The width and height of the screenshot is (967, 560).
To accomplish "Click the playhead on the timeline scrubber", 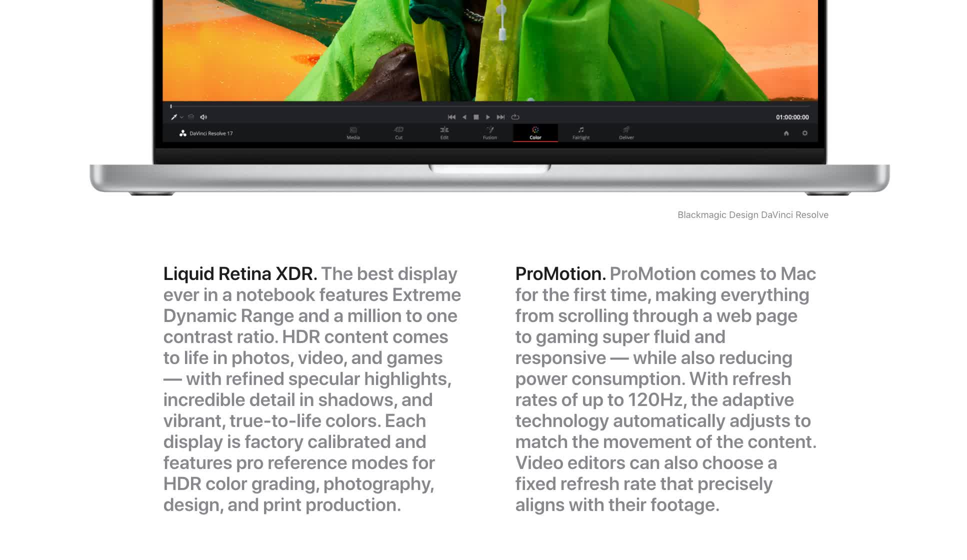I will (x=171, y=106).
